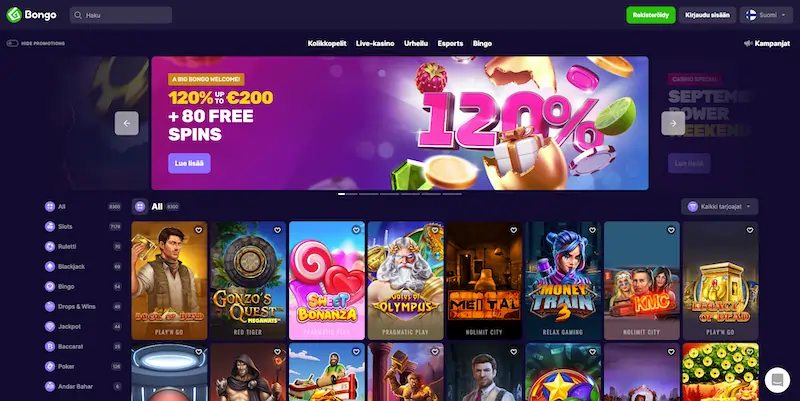Select the Jackpot sidebar icon

click(x=49, y=327)
